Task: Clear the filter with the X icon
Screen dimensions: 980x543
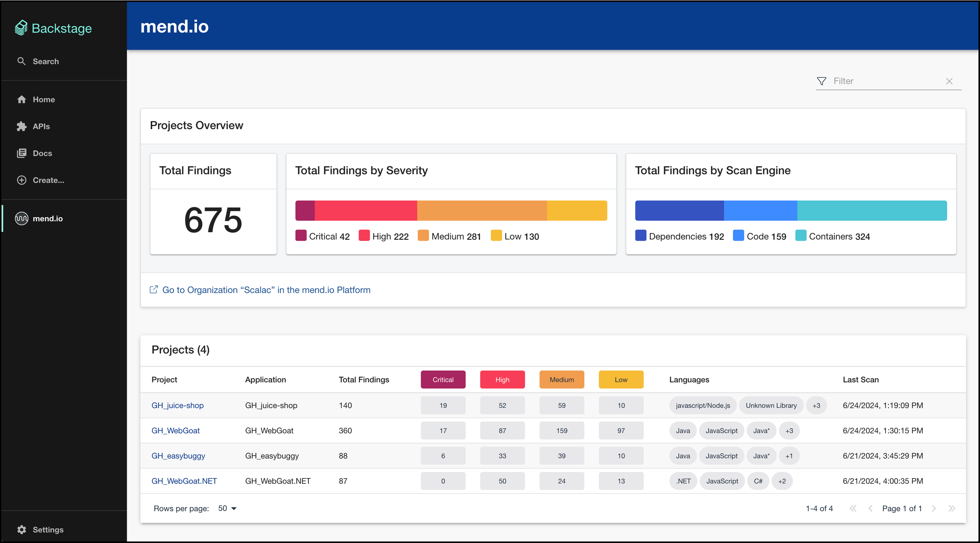Action: tap(949, 81)
